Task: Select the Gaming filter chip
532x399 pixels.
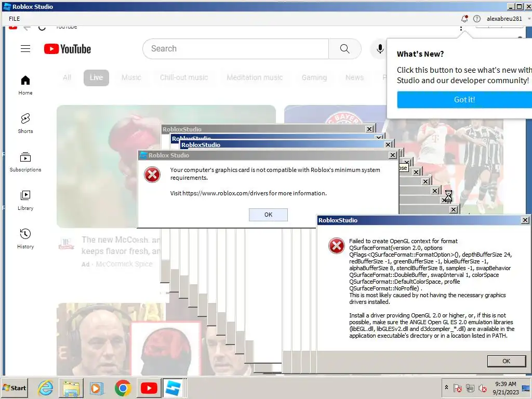Action: [x=314, y=77]
